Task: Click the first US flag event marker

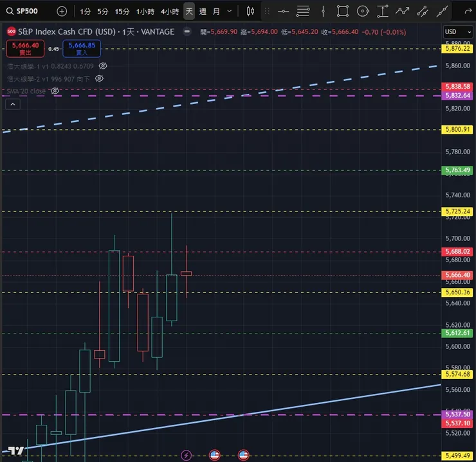Action: click(215, 456)
